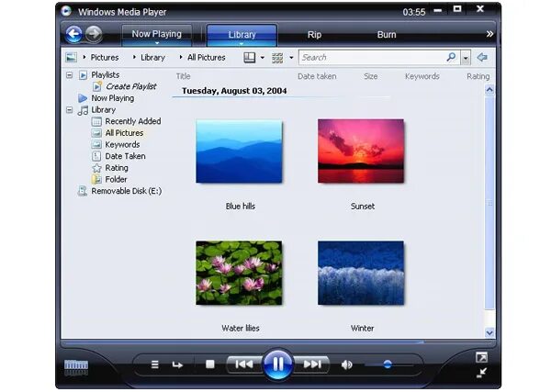
Task: Open the layout options dropdown arrow
Action: 262,58
